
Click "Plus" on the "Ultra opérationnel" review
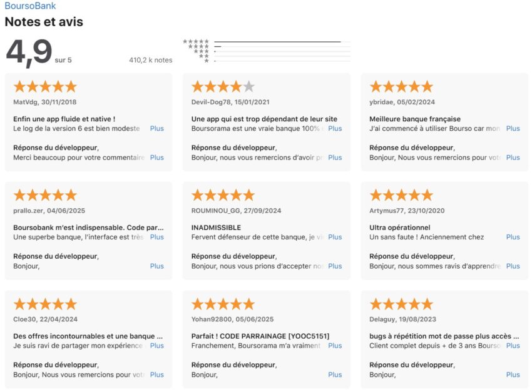513,237
